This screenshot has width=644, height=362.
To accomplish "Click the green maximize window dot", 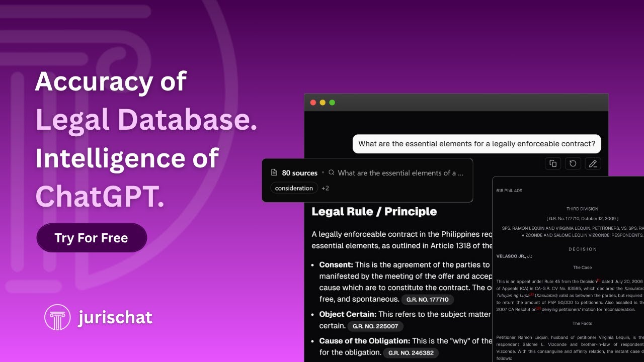I will tap(332, 103).
